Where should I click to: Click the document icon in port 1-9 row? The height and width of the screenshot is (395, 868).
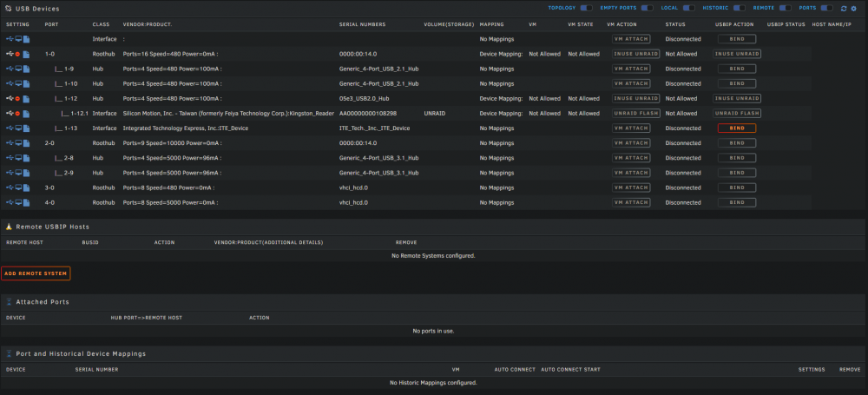coord(27,69)
